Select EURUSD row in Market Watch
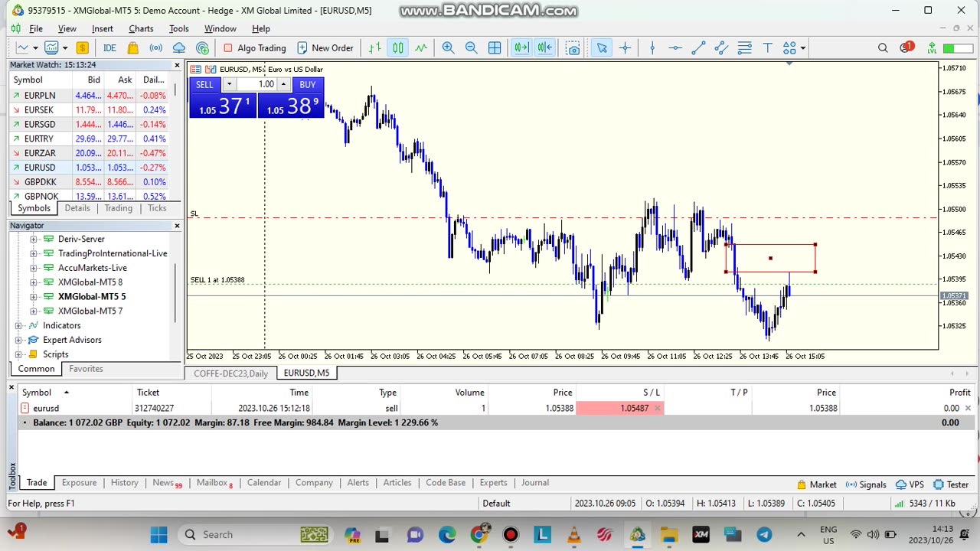Image resolution: width=980 pixels, height=551 pixels. [x=90, y=168]
